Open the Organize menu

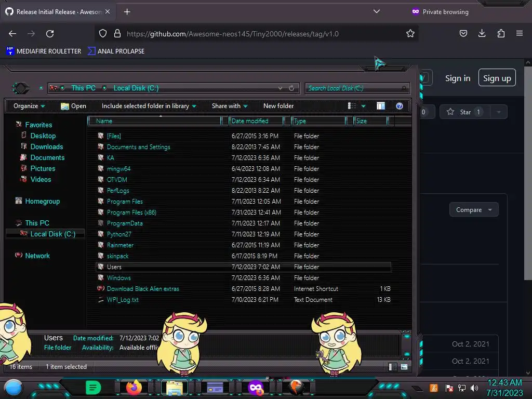pyautogui.click(x=29, y=106)
